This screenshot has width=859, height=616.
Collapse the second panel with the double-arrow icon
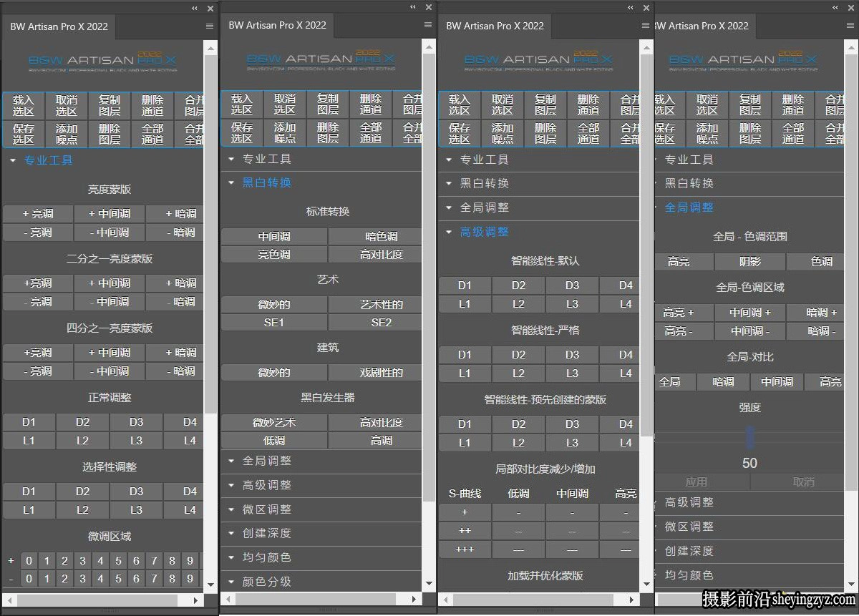(x=412, y=6)
